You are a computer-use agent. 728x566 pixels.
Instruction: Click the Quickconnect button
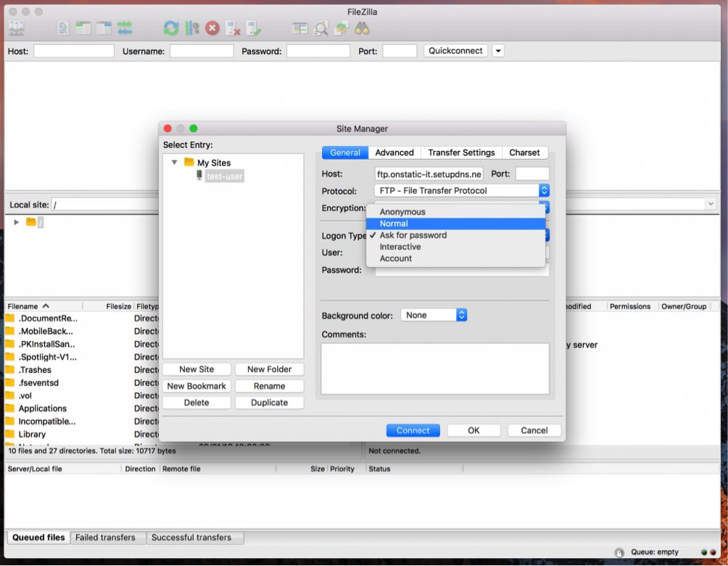455,51
